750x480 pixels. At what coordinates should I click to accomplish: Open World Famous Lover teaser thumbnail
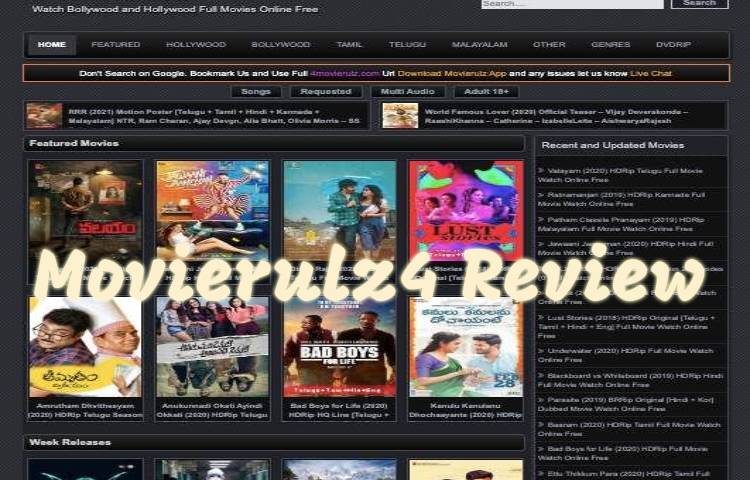tap(400, 115)
